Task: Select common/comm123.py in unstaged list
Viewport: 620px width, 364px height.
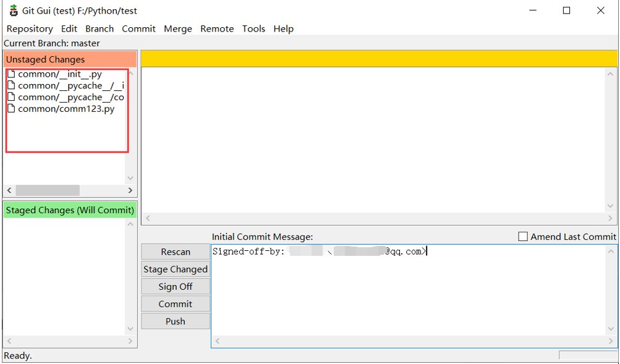Action: pos(66,109)
